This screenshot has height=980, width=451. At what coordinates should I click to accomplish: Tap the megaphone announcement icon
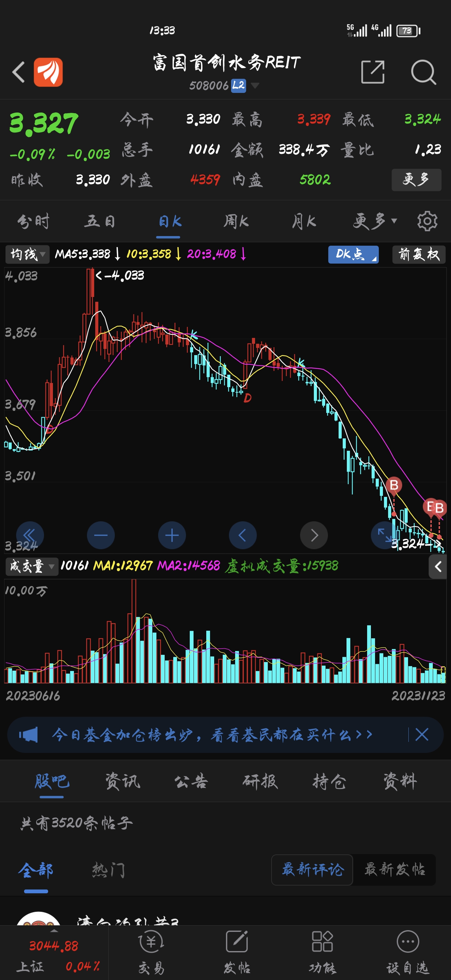click(29, 735)
